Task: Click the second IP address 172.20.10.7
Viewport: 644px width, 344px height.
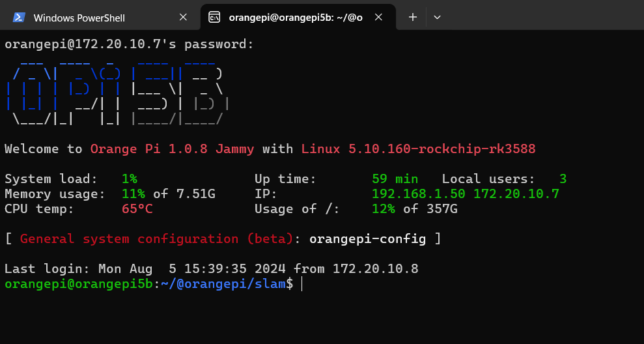Action: click(x=516, y=193)
